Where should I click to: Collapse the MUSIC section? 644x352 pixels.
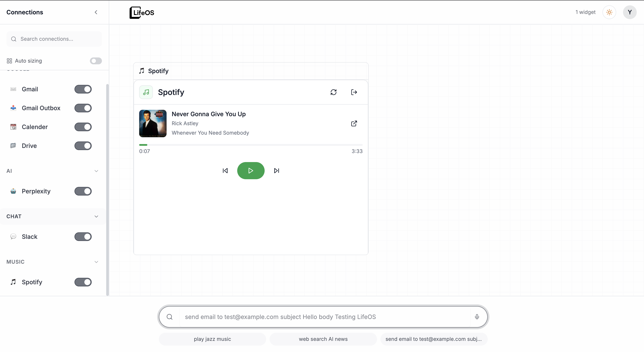pos(96,262)
